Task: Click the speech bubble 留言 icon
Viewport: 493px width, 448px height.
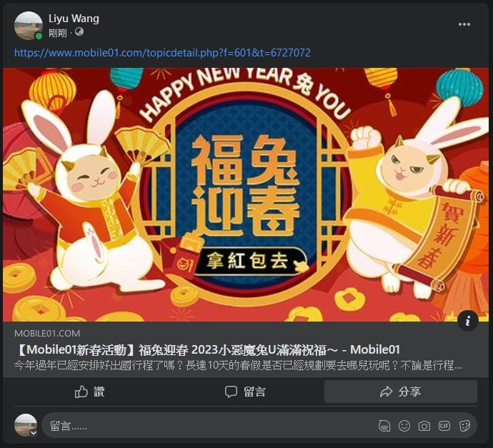Action: coord(231,392)
